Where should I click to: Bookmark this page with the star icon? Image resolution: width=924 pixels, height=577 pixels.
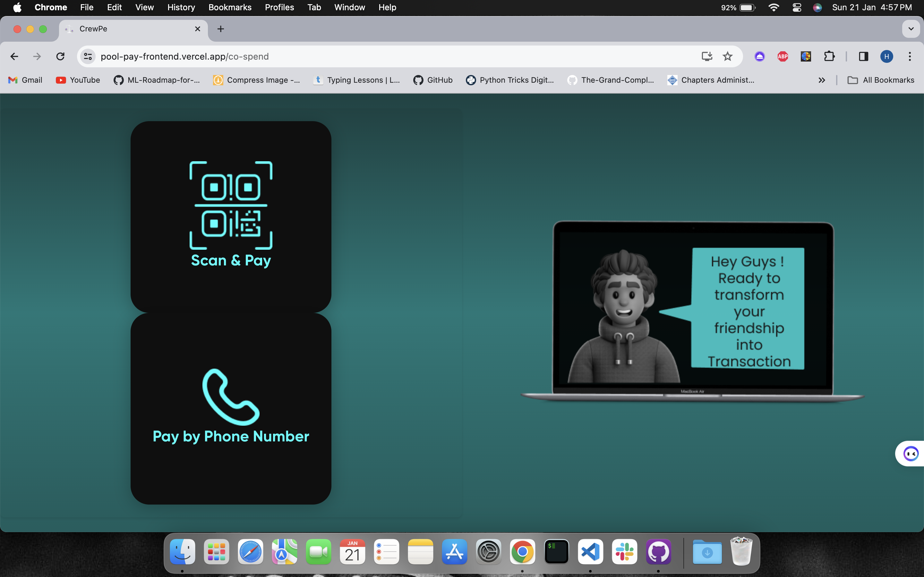click(x=727, y=56)
